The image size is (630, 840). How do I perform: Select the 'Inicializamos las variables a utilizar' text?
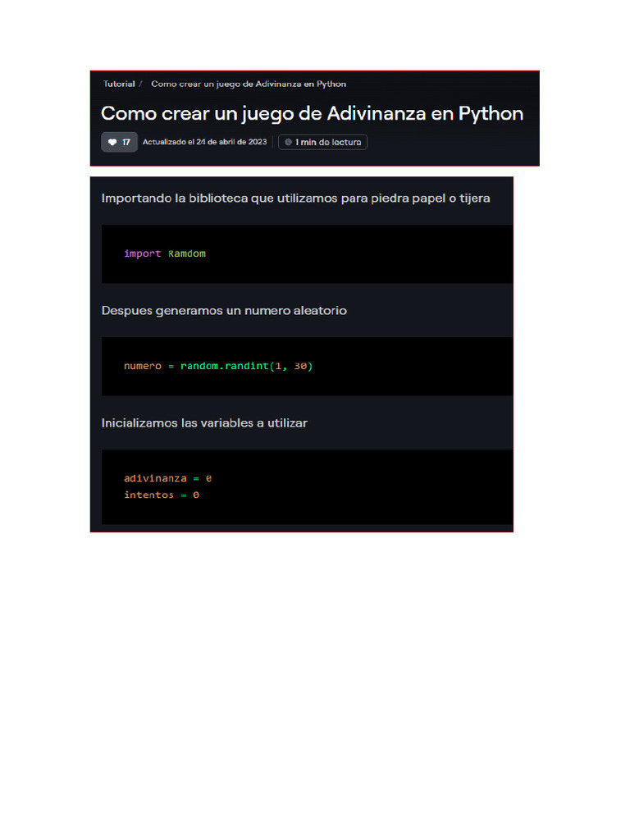click(x=204, y=422)
